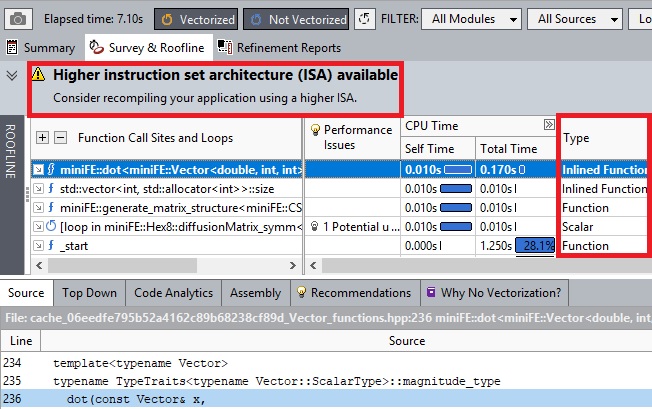Collapse the ISA recommendation banner chevron
Viewport: 652px width, 409px height.
click(x=12, y=74)
